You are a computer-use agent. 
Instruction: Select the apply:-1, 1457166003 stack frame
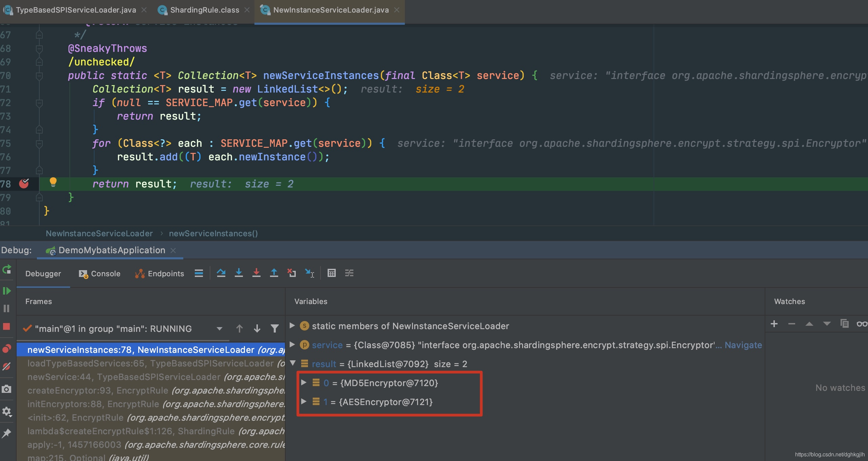pos(151,445)
